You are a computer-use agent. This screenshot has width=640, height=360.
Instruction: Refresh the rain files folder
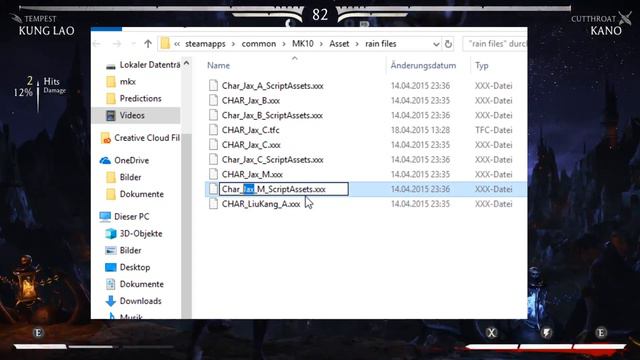pos(448,44)
